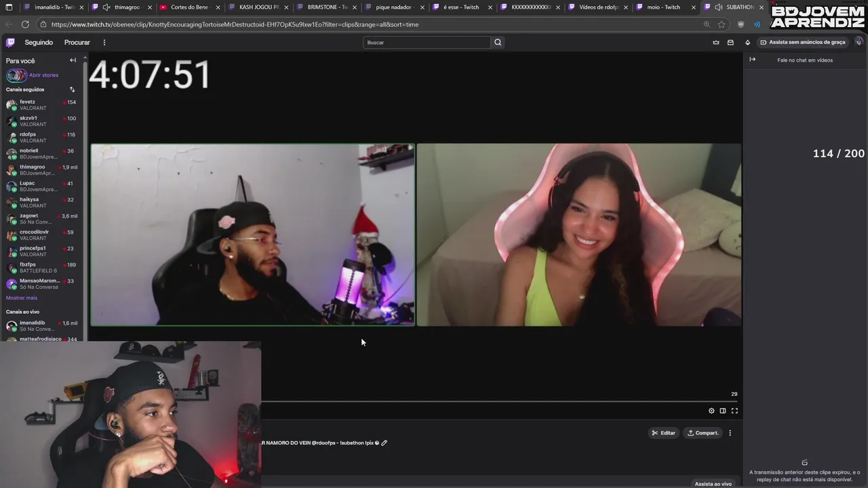Open haikysa channel in sidebar
The image size is (868, 488).
click(x=42, y=202)
